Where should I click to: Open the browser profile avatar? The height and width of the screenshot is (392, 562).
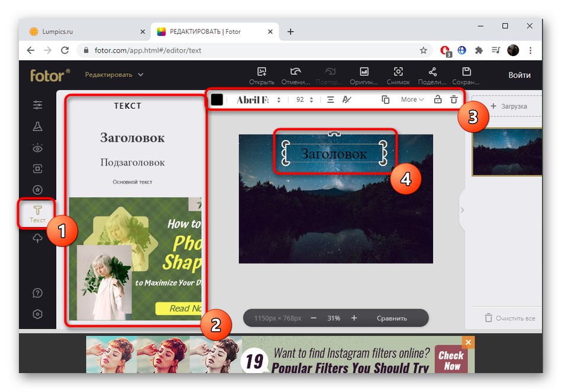[x=513, y=50]
